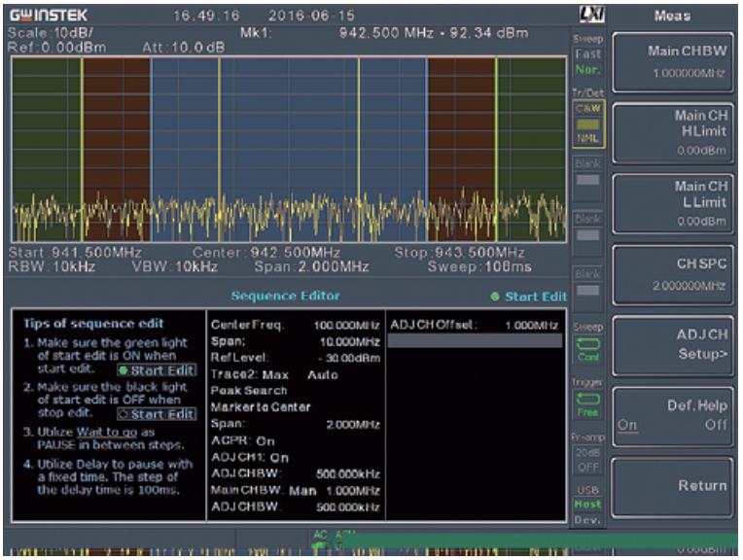This screenshot has width=743, height=560.
Task: Click the black Start Edit example in tip 2
Action: [157, 414]
